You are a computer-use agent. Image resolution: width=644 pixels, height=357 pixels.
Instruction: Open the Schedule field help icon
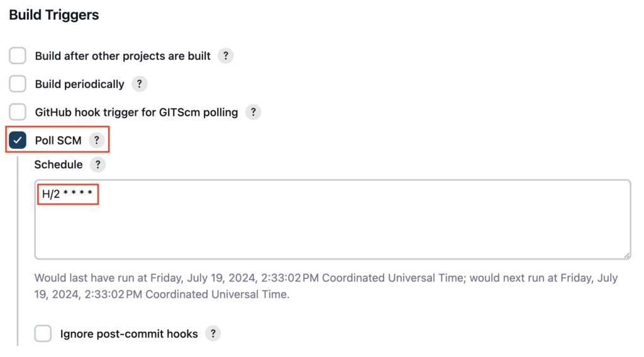click(x=97, y=165)
